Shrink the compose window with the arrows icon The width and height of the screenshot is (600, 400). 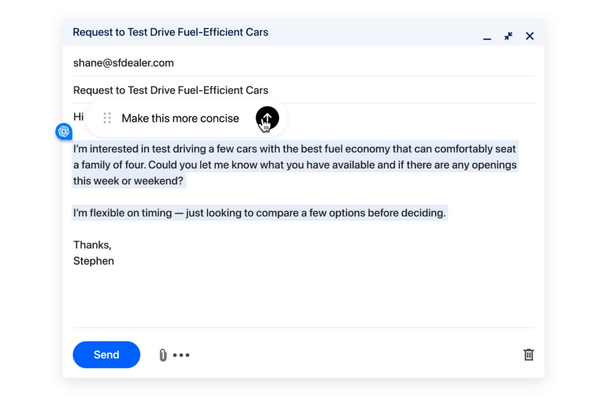click(x=508, y=36)
